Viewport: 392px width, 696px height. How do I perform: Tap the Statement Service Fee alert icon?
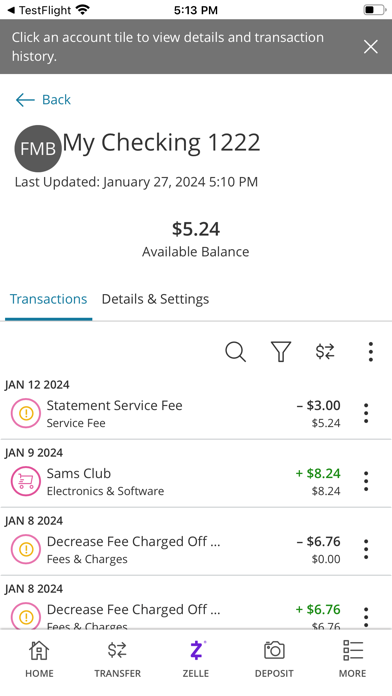26,413
